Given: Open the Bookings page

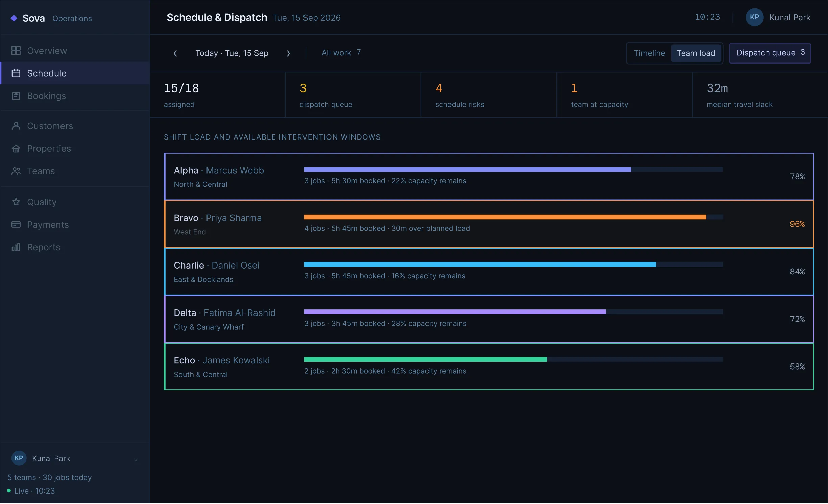Looking at the screenshot, I should pos(75,96).
